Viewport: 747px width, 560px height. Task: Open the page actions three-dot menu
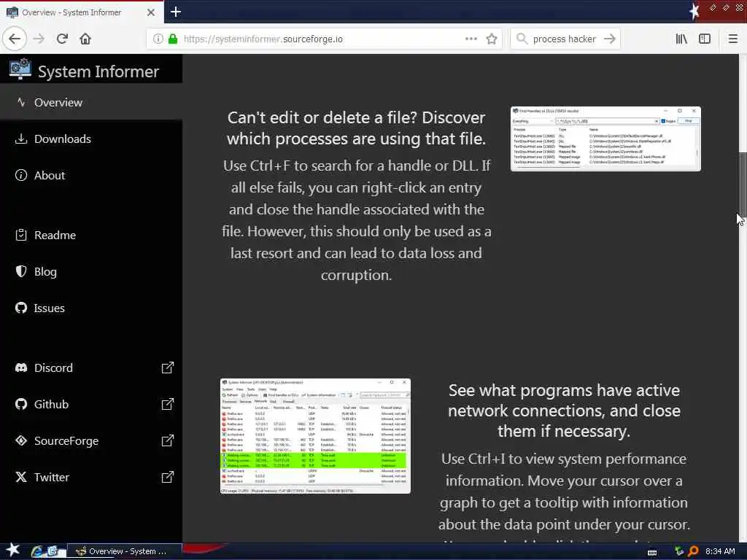pos(471,39)
